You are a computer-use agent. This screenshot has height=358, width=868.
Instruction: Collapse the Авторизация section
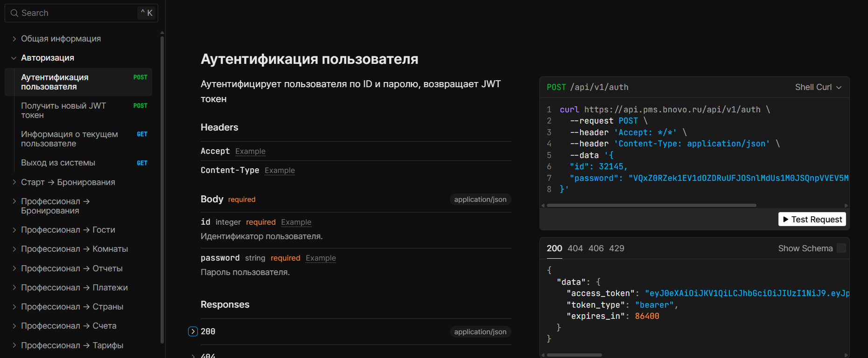[x=14, y=58]
